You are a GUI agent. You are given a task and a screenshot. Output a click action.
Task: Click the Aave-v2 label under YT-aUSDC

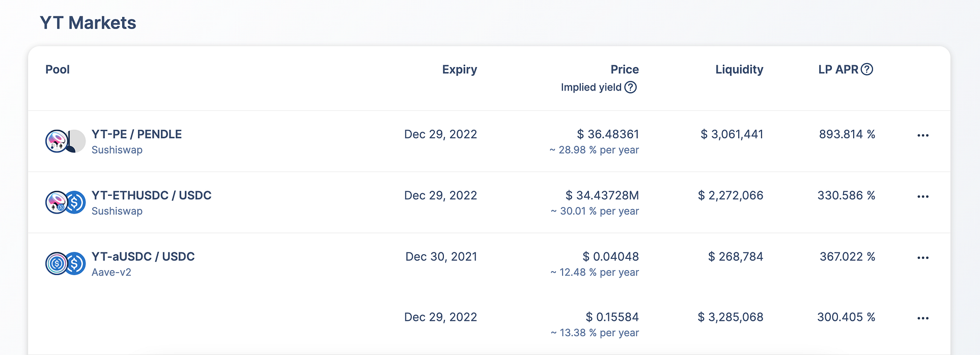coord(111,272)
